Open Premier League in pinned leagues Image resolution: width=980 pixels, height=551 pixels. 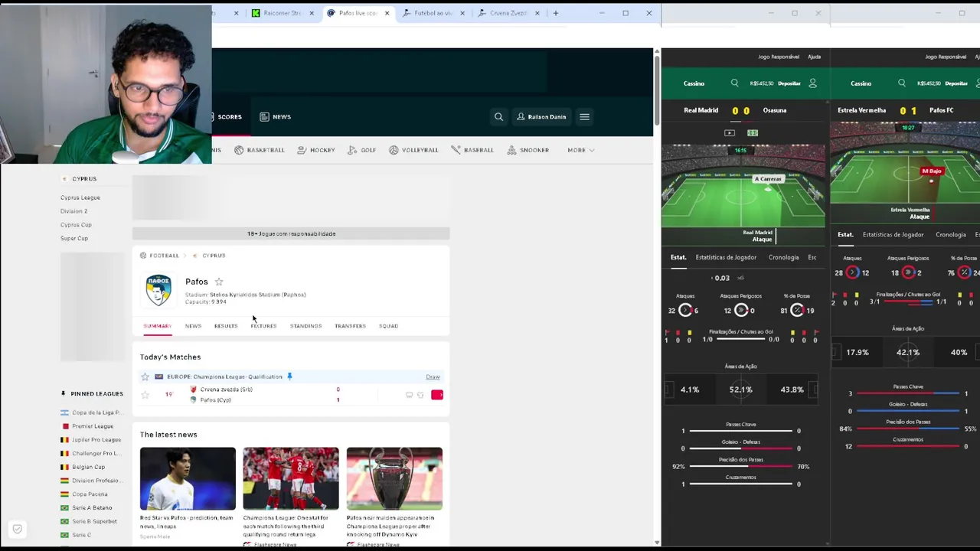(93, 426)
